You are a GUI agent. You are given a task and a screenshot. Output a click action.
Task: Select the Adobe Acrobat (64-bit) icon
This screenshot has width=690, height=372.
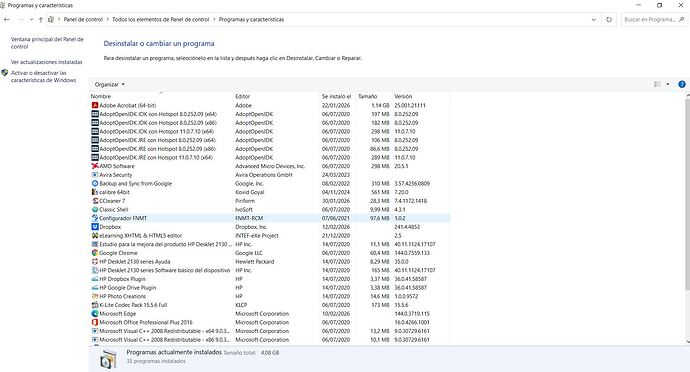pos(95,105)
